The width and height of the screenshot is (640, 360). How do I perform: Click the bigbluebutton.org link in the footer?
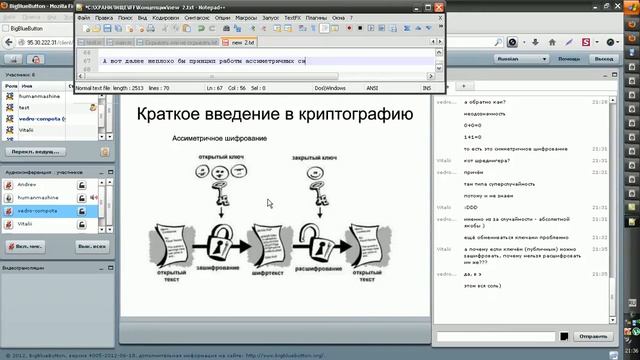[285, 356]
